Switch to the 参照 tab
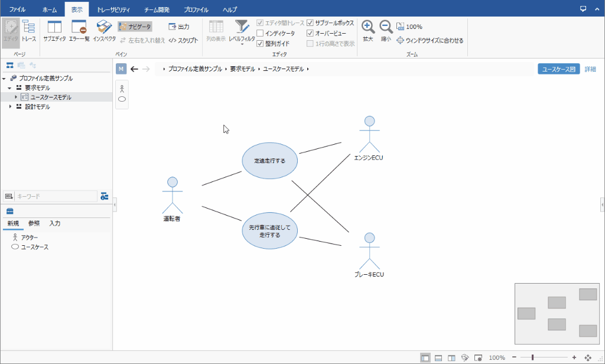 34,223
